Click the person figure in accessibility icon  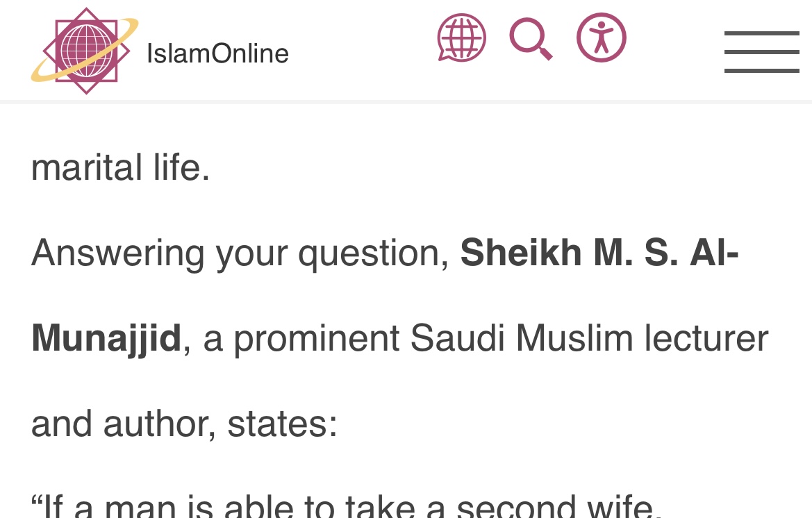(602, 37)
